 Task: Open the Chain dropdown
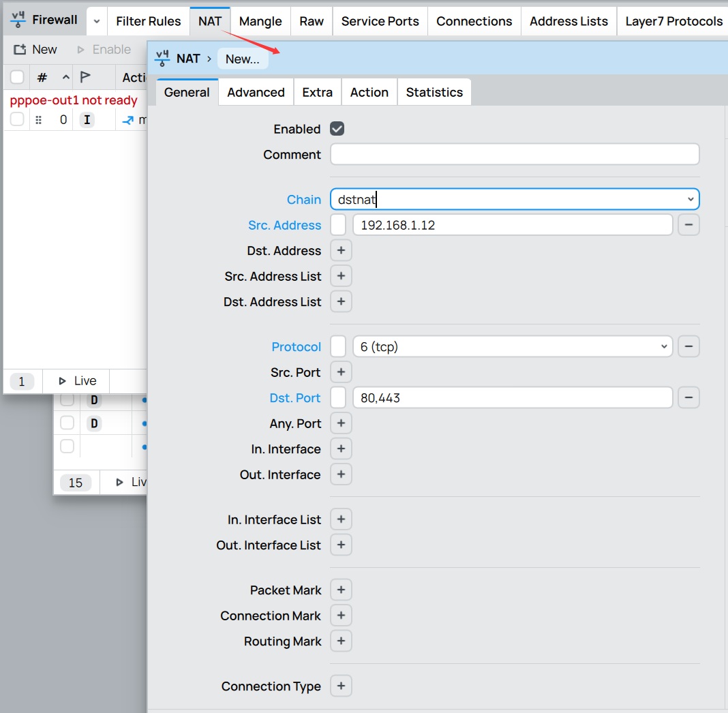[x=691, y=199]
